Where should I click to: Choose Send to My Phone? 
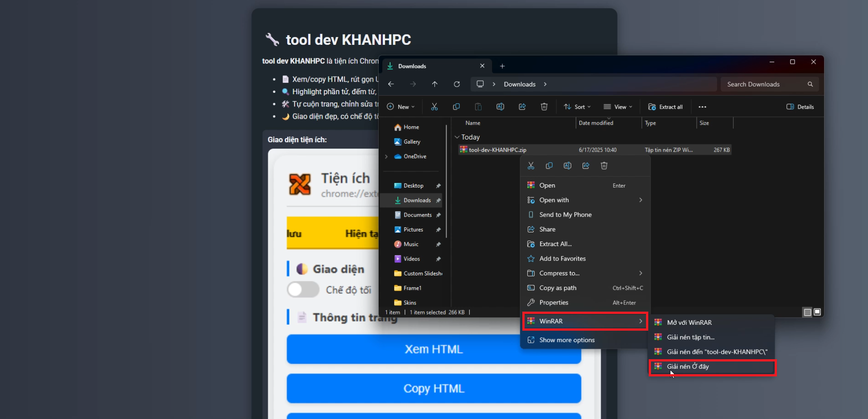pyautogui.click(x=585, y=215)
